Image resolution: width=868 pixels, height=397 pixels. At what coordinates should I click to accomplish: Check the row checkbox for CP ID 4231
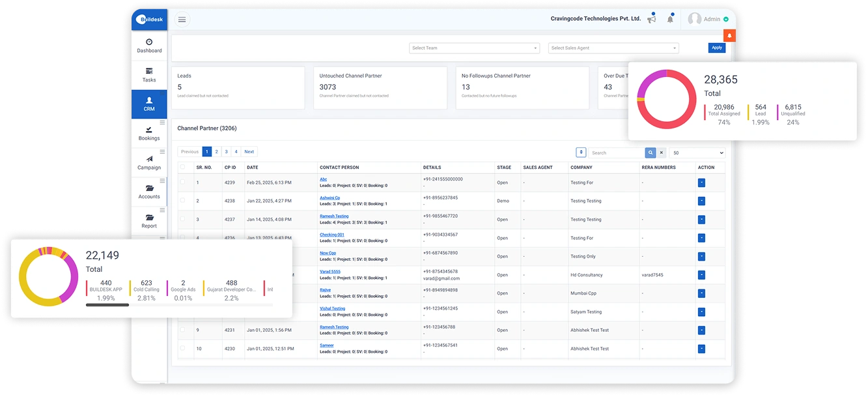pyautogui.click(x=182, y=330)
